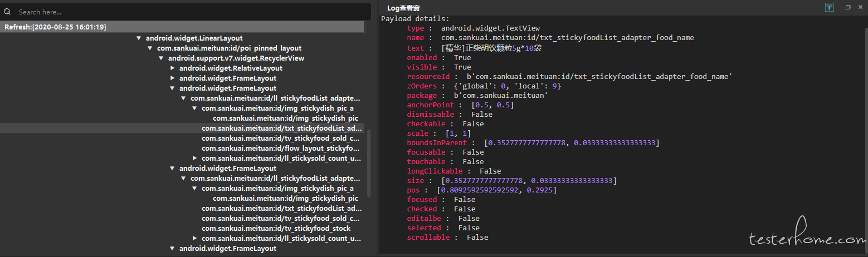
Task: Select the android.widget.RelativeLayout tree row
Action: coord(231,68)
